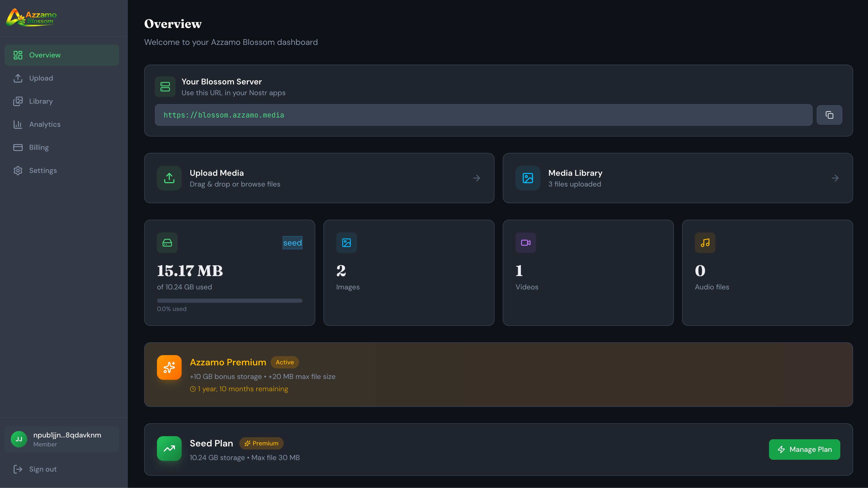
Task: Click the storage usage progress bar
Action: click(230, 301)
